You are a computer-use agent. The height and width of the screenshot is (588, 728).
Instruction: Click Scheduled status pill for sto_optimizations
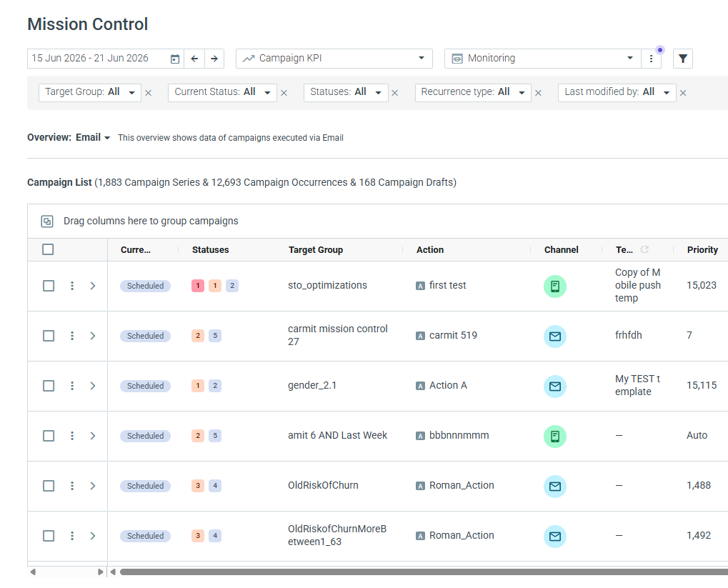coord(145,286)
